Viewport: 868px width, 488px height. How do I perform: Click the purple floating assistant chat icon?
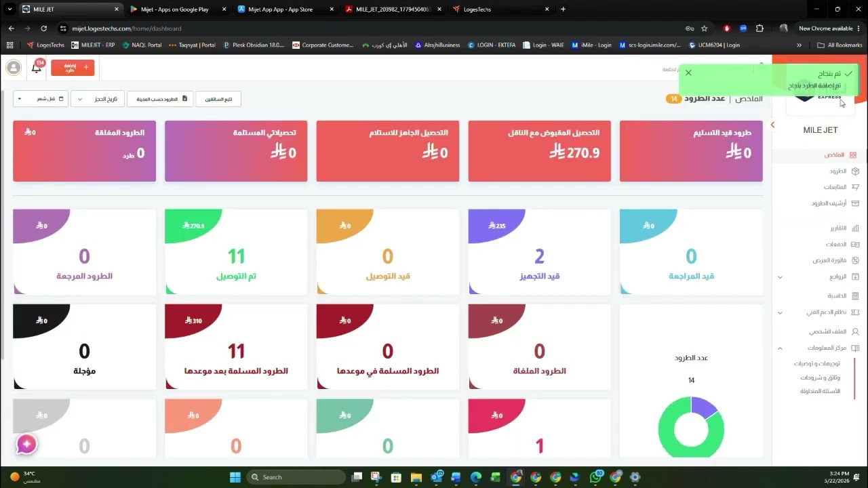(x=26, y=444)
